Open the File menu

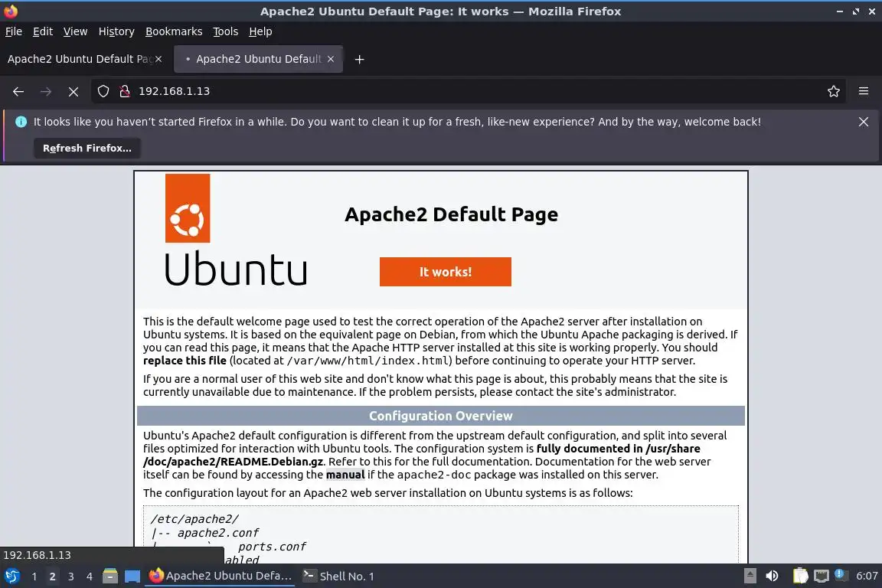pos(14,31)
